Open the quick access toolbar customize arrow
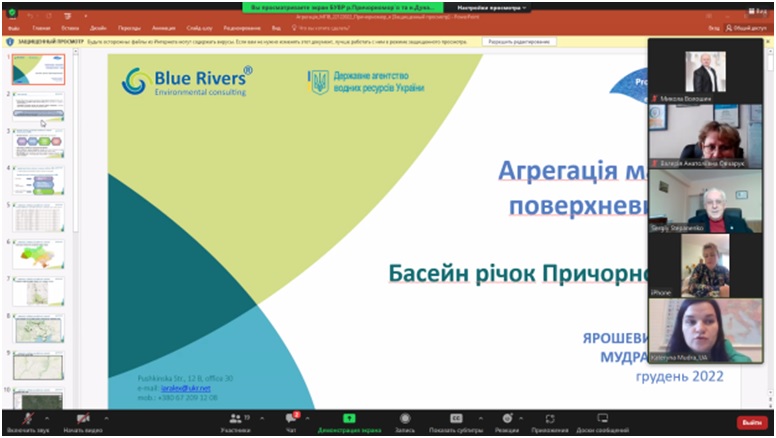 (86, 16)
